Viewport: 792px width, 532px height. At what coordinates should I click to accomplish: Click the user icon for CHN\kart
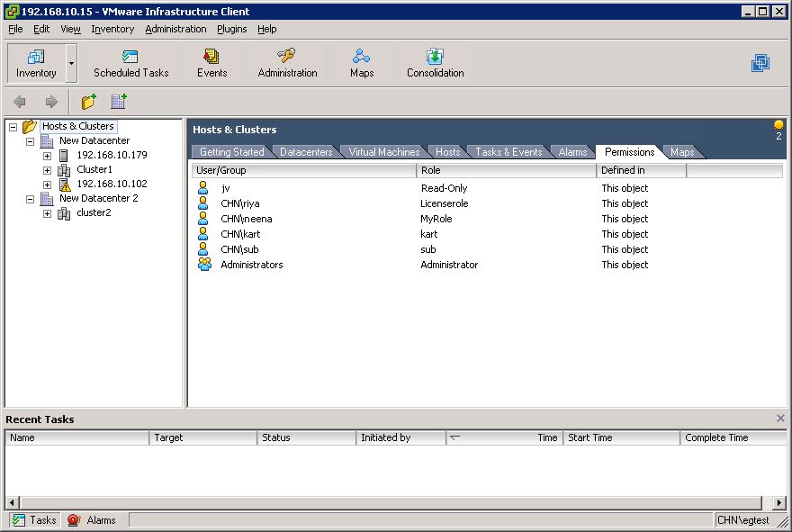pyautogui.click(x=203, y=233)
